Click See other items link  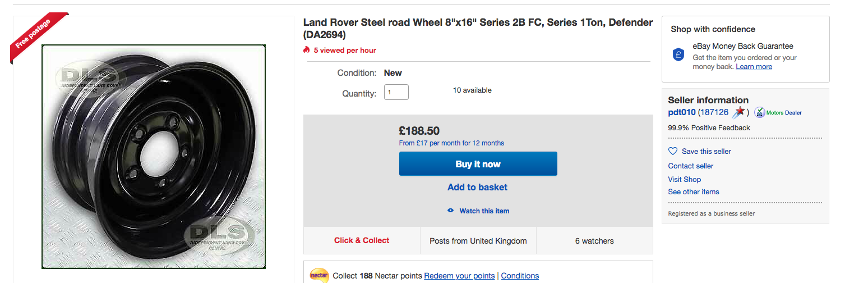coord(694,191)
